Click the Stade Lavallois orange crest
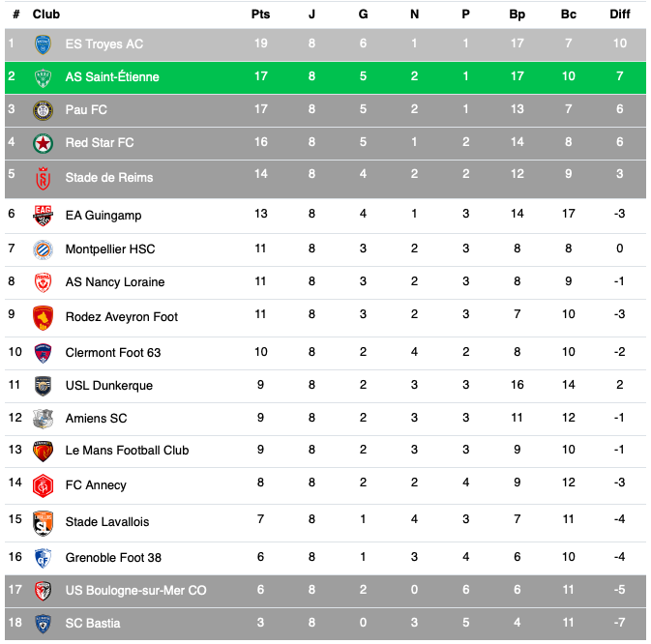The image size is (651, 644). (x=43, y=523)
